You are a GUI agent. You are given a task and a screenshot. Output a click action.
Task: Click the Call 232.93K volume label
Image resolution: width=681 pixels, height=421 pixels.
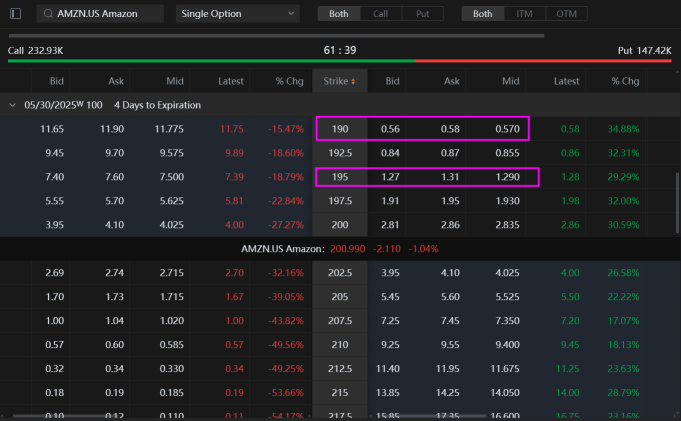(x=36, y=51)
